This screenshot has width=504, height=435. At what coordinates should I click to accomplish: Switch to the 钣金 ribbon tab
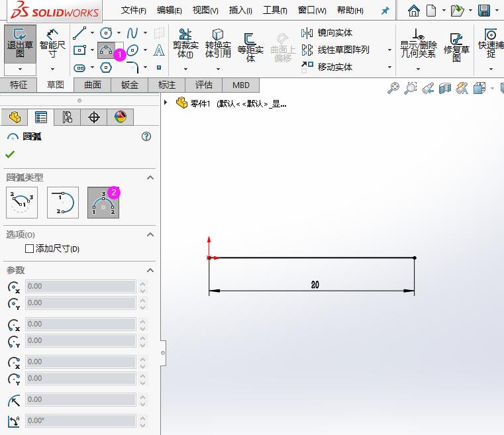click(130, 85)
